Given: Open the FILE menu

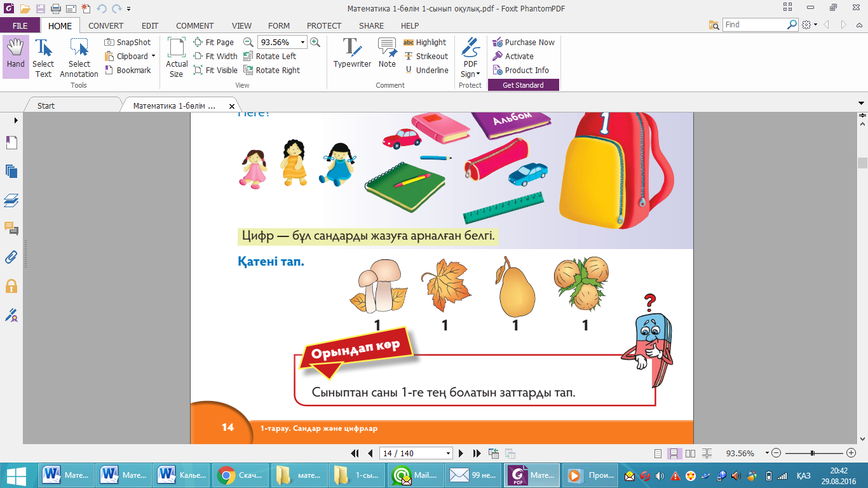Looking at the screenshot, I should (20, 25).
